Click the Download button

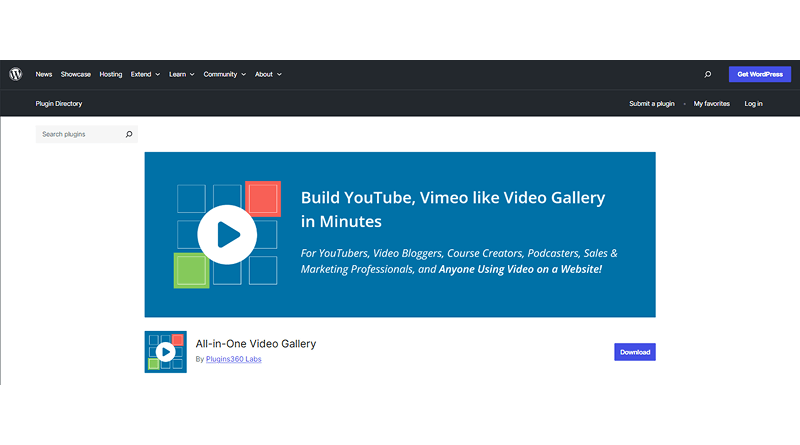pyautogui.click(x=635, y=352)
